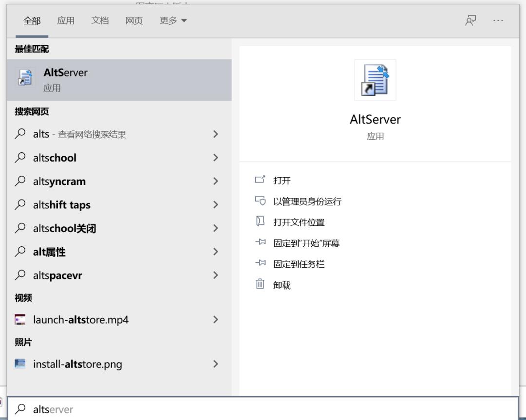Expand arrow beside altspacevr suggestion
Screen dimensions: 526x420
click(216, 275)
